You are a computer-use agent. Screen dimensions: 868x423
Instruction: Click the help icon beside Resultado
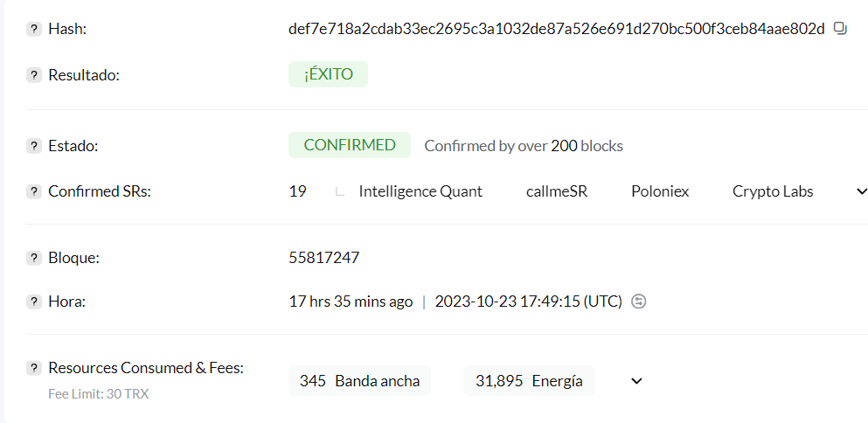34,75
